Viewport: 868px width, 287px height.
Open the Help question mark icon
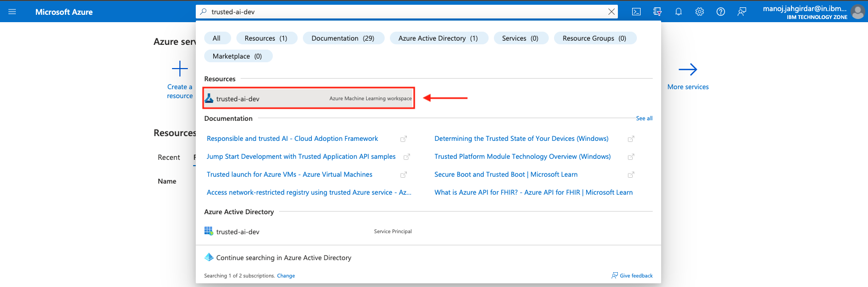[x=721, y=12]
